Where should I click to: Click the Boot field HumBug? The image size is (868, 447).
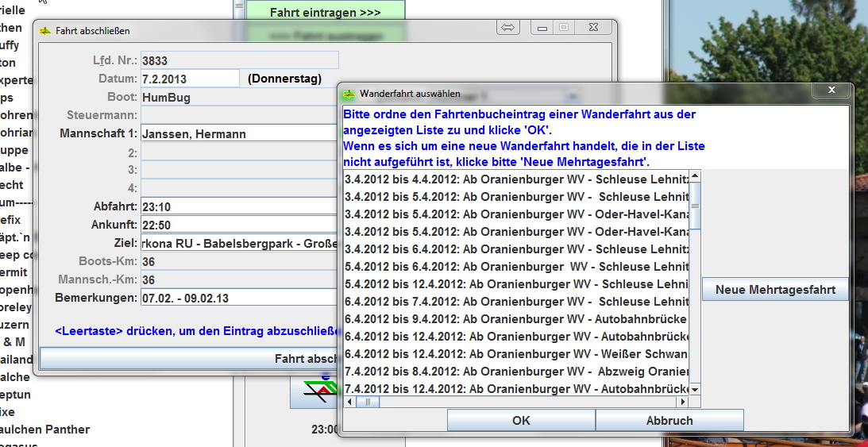point(240,98)
